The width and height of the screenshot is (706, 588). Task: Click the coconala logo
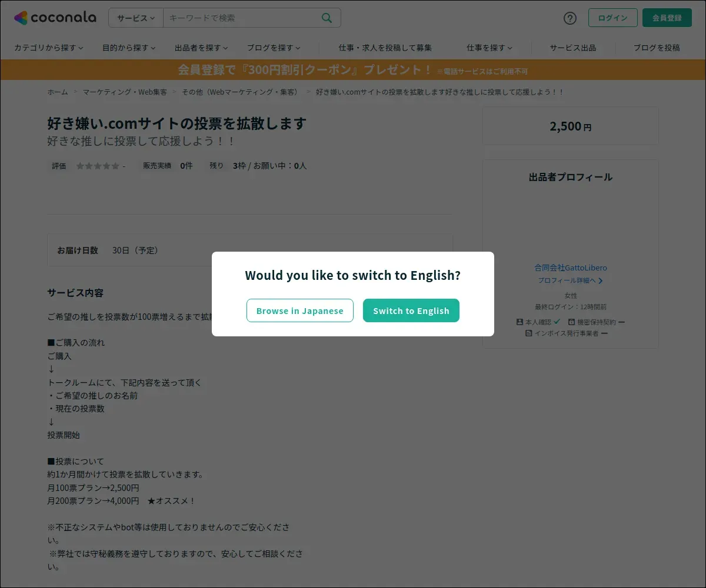(x=55, y=18)
